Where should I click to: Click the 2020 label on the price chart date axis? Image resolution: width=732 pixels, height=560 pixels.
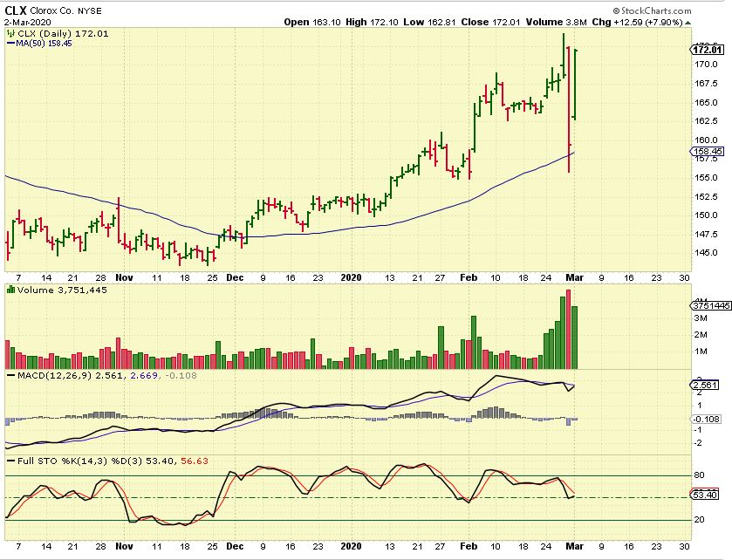pos(351,277)
